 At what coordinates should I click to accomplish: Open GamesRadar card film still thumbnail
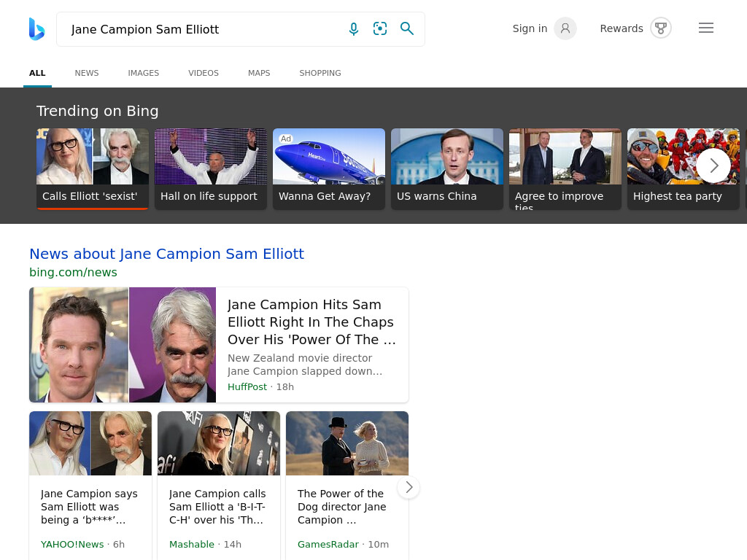[347, 443]
